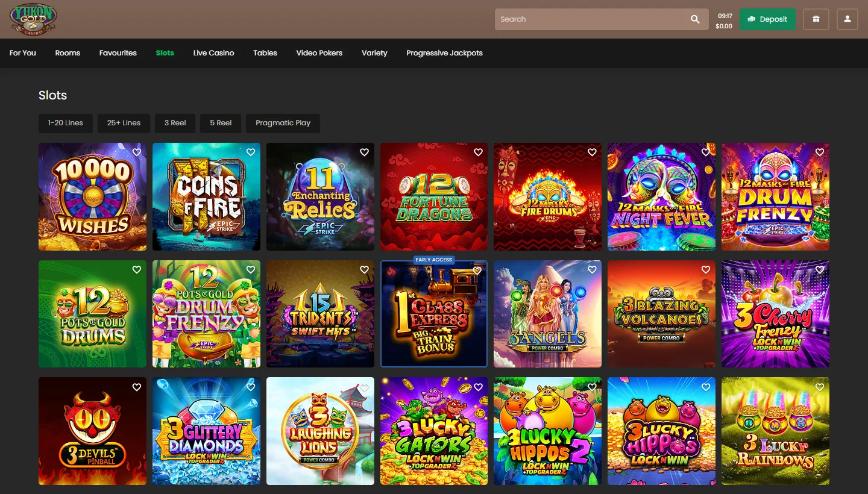Viewport: 868px width, 494px height.
Task: Open the Coins of Fire game
Action: click(x=206, y=196)
